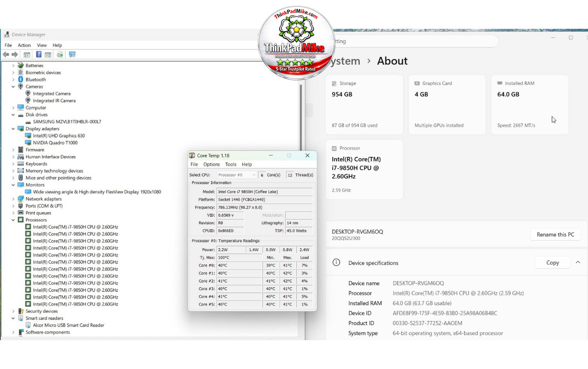Collapse the Display adapters node
588x369 pixels.
pos(13,129)
